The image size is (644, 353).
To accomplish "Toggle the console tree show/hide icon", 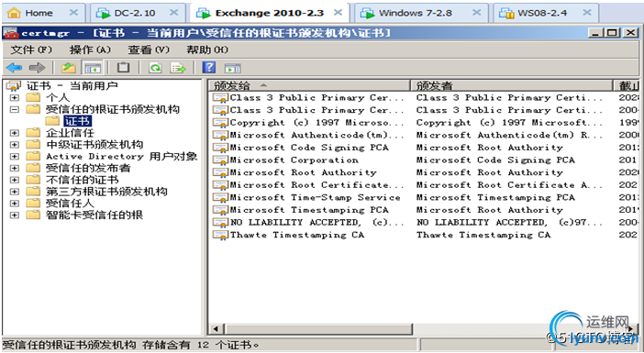I will (x=93, y=68).
